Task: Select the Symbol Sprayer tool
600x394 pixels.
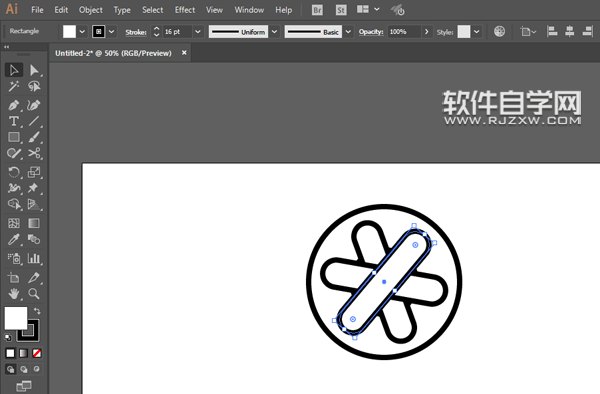Action: point(14,259)
